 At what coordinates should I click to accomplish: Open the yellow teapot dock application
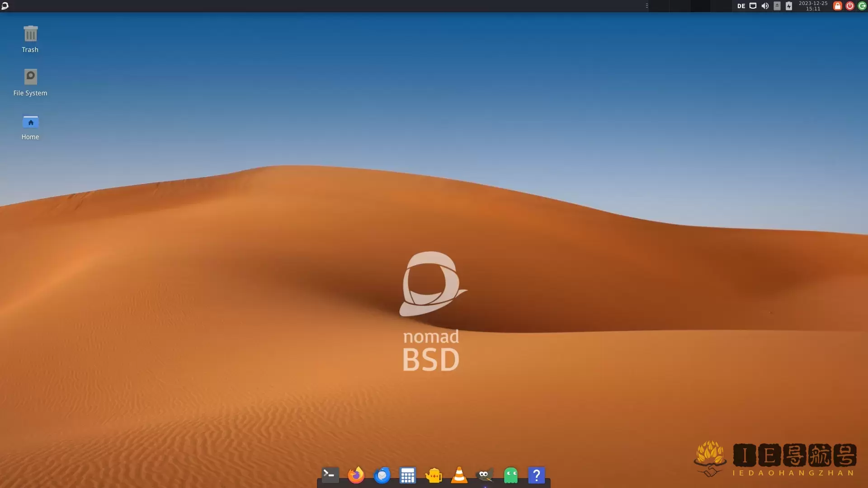click(434, 475)
